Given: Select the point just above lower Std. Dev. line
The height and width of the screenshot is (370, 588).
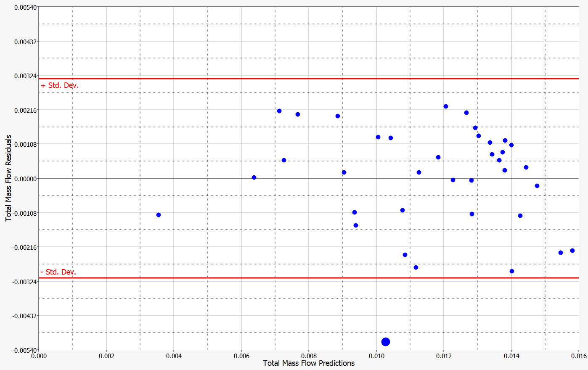Looking at the screenshot, I should click(x=512, y=271).
